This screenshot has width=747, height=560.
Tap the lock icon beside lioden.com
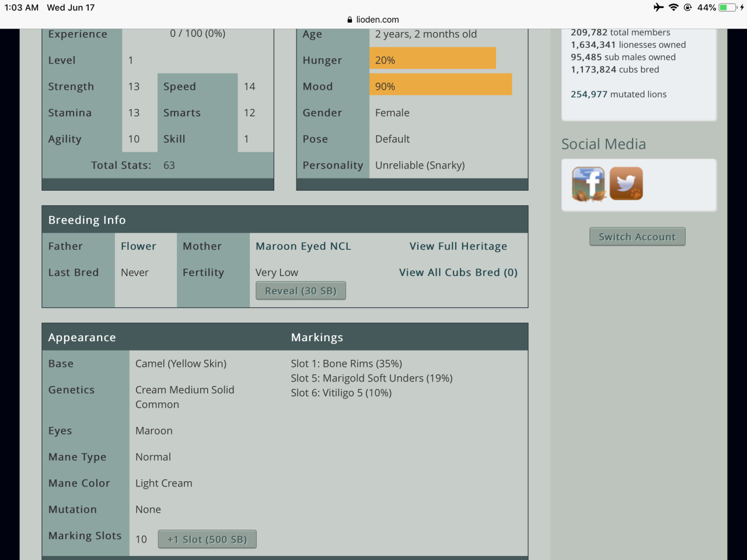350,20
